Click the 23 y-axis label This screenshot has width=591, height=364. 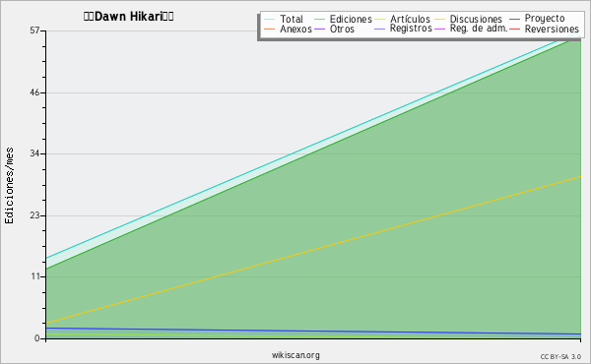pos(35,215)
